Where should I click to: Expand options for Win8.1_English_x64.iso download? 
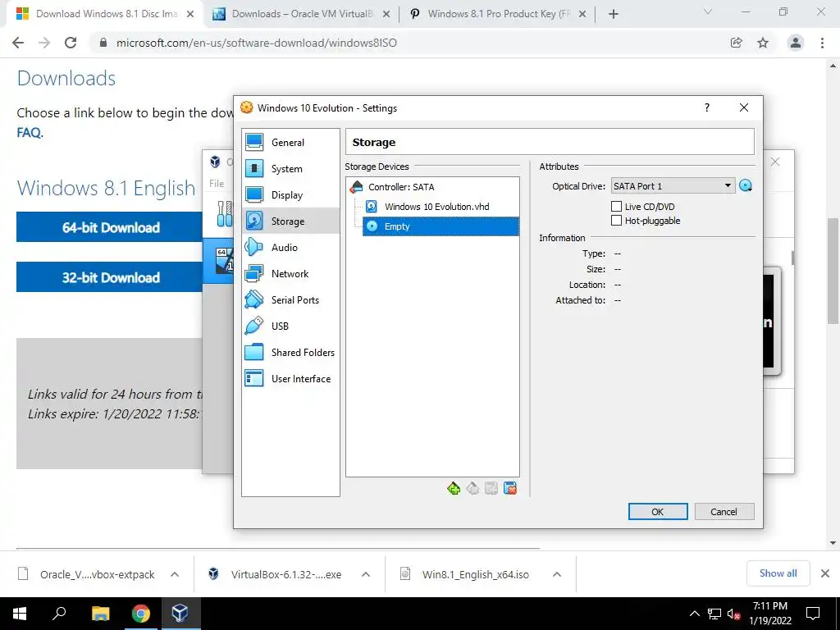(557, 574)
